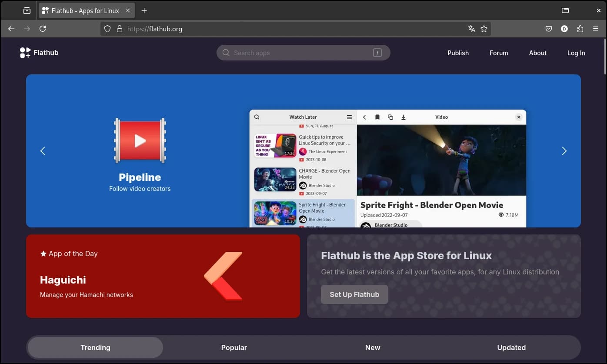Click the video back chevron in screenshot

coord(364,117)
